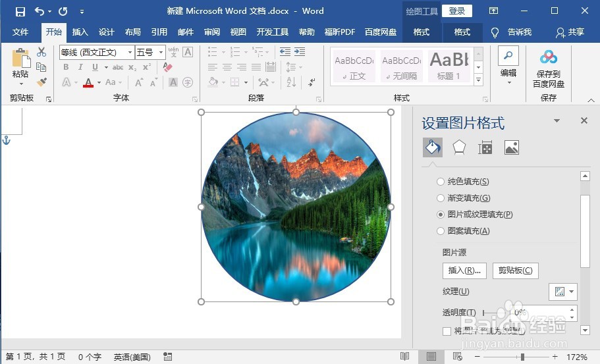This screenshot has width=600, height=364.
Task: Click the Redo/repeat icon
Action: tap(63, 11)
